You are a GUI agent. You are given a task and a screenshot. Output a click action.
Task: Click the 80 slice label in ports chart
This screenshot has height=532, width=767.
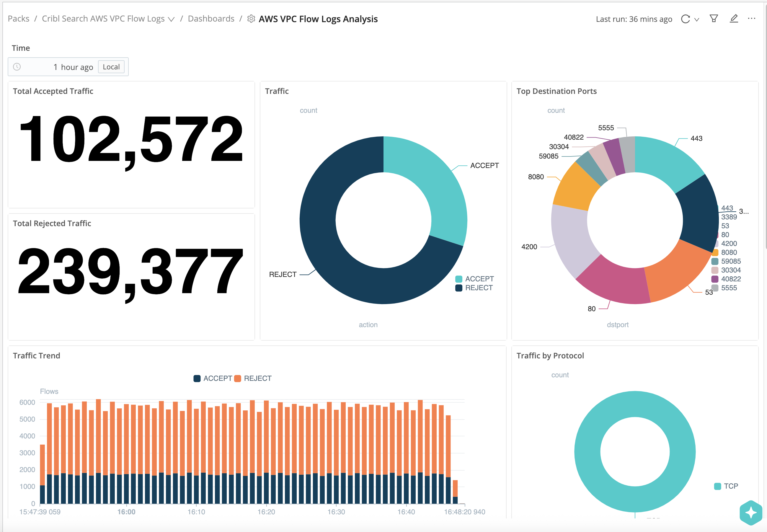tap(591, 309)
